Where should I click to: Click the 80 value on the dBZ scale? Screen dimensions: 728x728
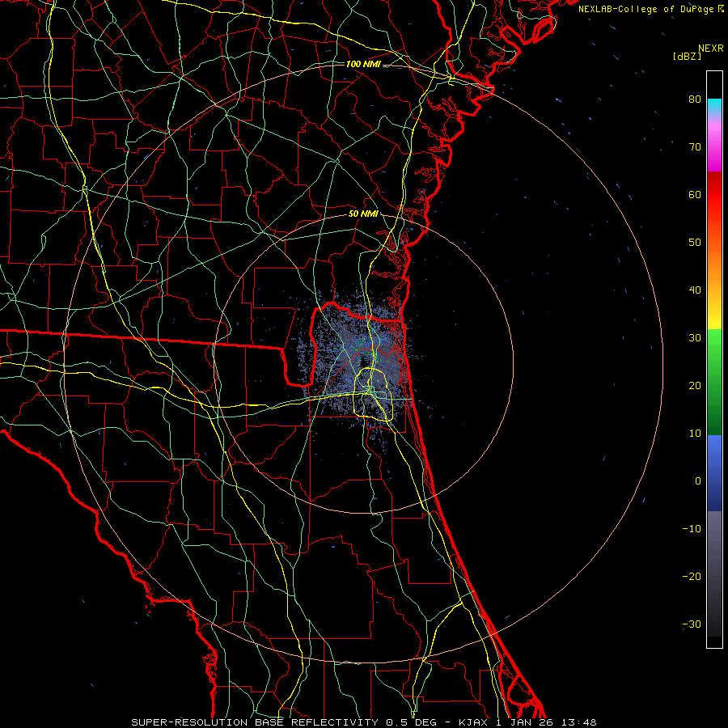coord(695,99)
